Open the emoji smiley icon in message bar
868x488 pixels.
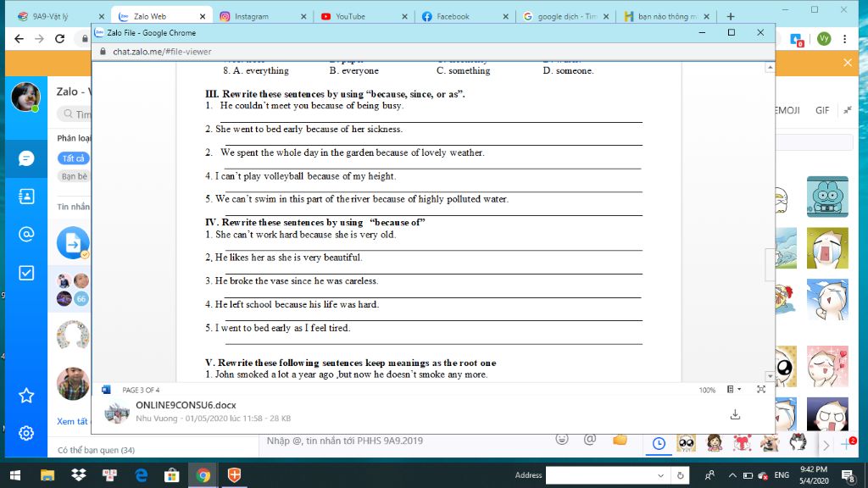point(562,440)
